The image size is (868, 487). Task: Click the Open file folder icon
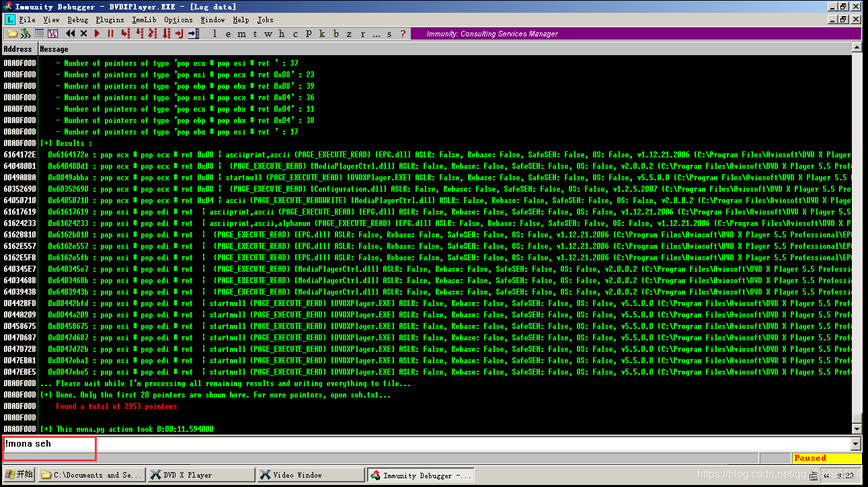coord(12,34)
